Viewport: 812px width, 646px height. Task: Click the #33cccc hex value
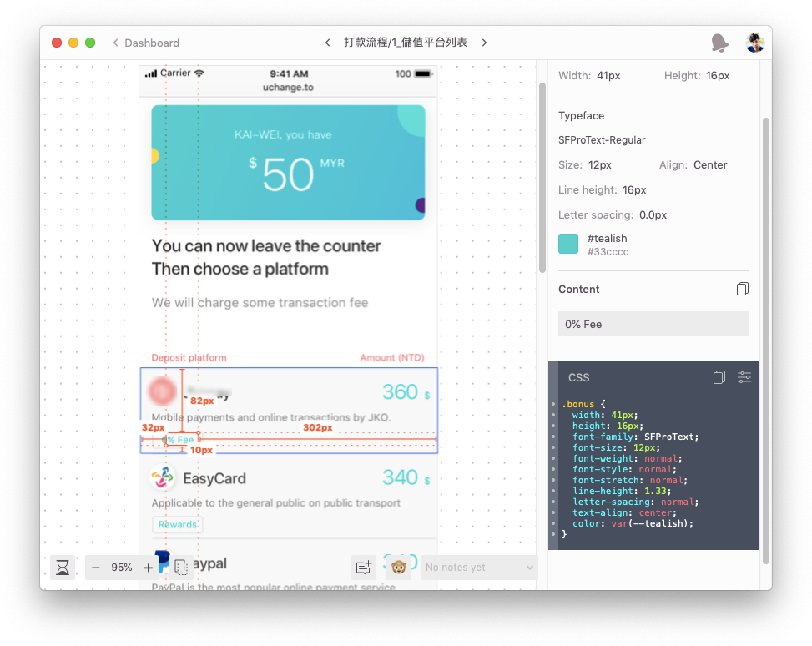[x=608, y=252]
